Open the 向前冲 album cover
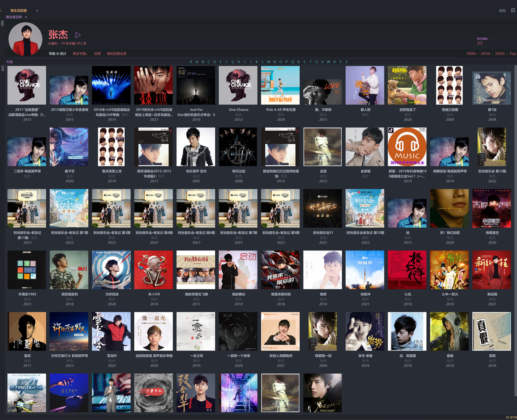This screenshot has width=517, height=420. (x=365, y=270)
